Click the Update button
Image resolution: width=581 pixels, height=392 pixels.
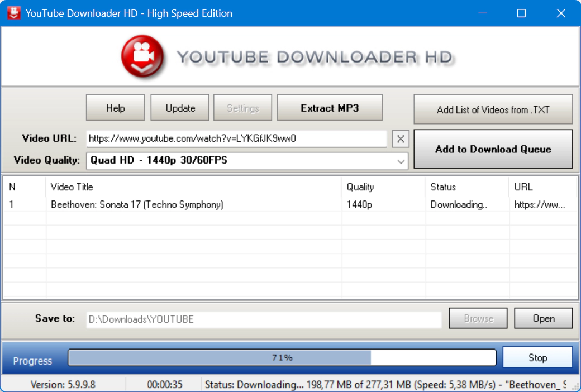point(180,108)
